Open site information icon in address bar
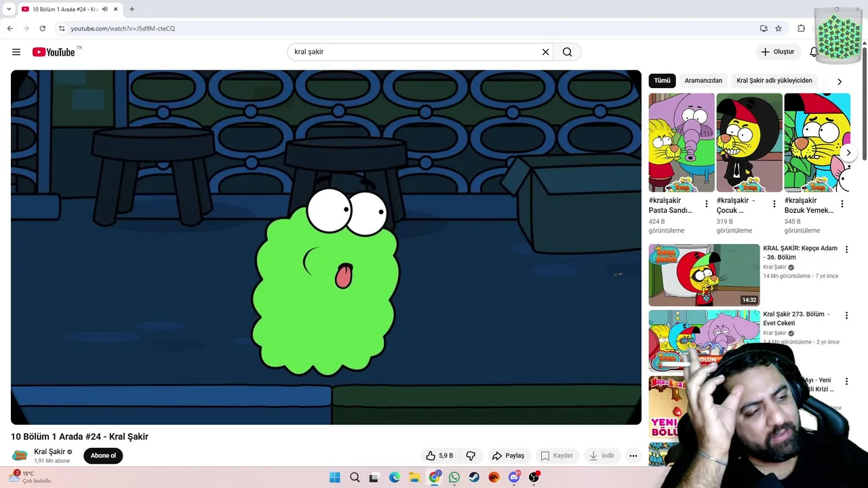The height and width of the screenshot is (488, 868). click(62, 28)
